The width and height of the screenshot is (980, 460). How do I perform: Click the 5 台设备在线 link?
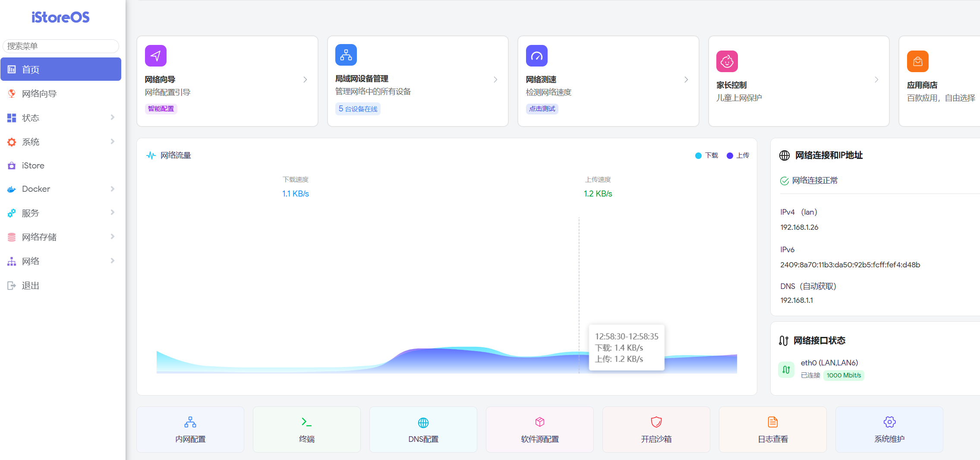(x=358, y=109)
